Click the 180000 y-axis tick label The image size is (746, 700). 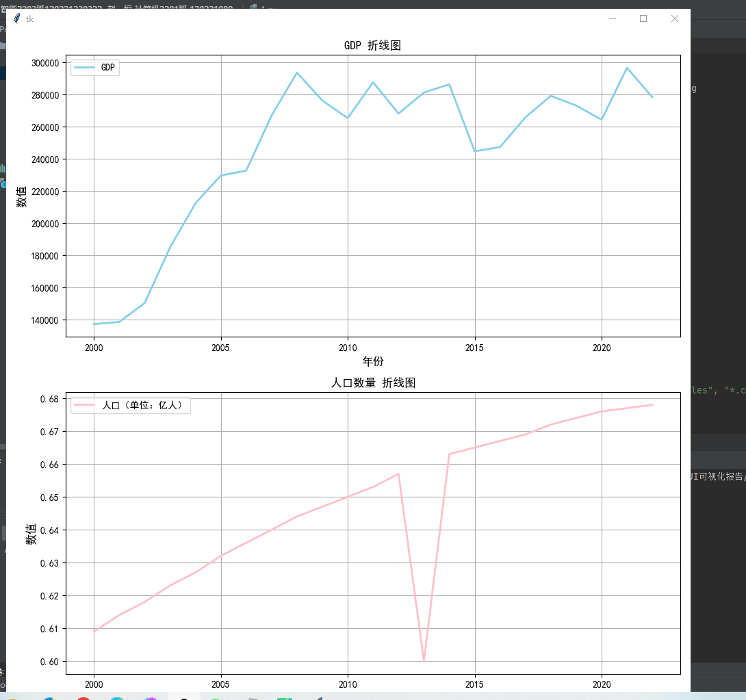pos(45,256)
